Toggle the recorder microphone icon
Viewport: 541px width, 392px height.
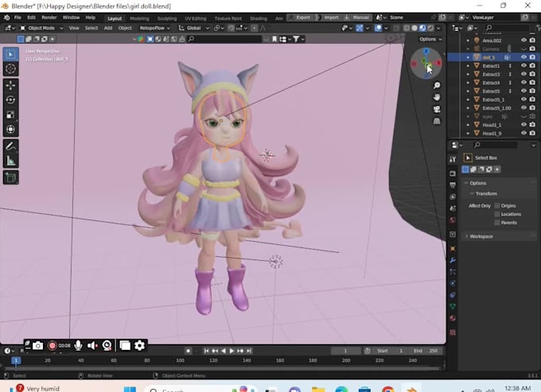[78, 345]
